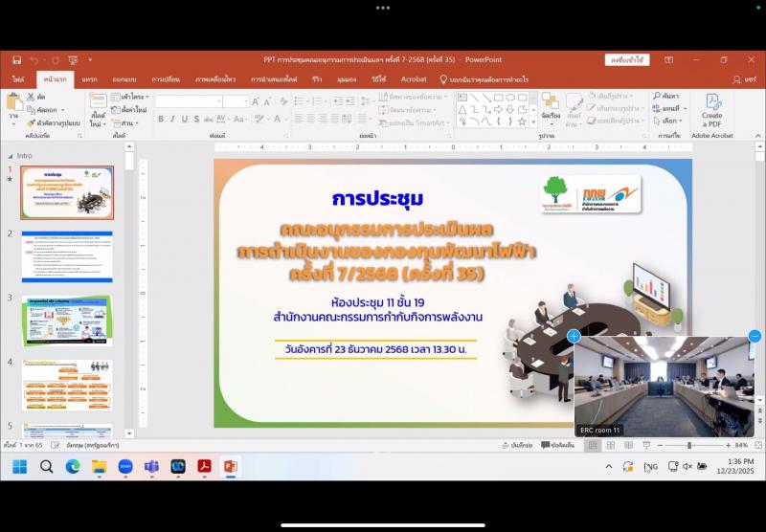Image resolution: width=766 pixels, height=532 pixels.
Task: Toggle Bold formatting
Action: (161, 119)
